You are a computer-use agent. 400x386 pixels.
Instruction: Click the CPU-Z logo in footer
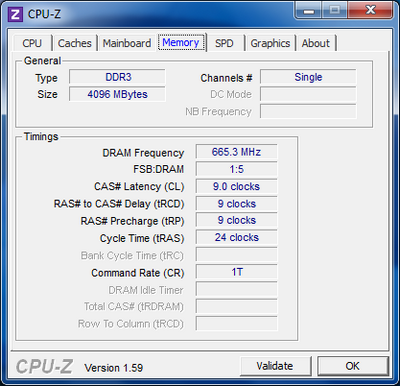(44, 367)
